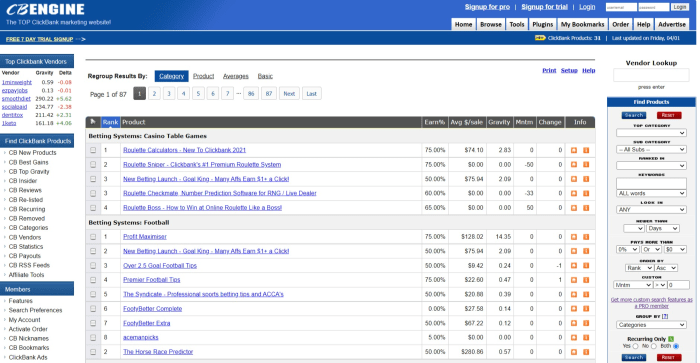Open the Group By 'Categories' dropdown

pyautogui.click(x=651, y=325)
